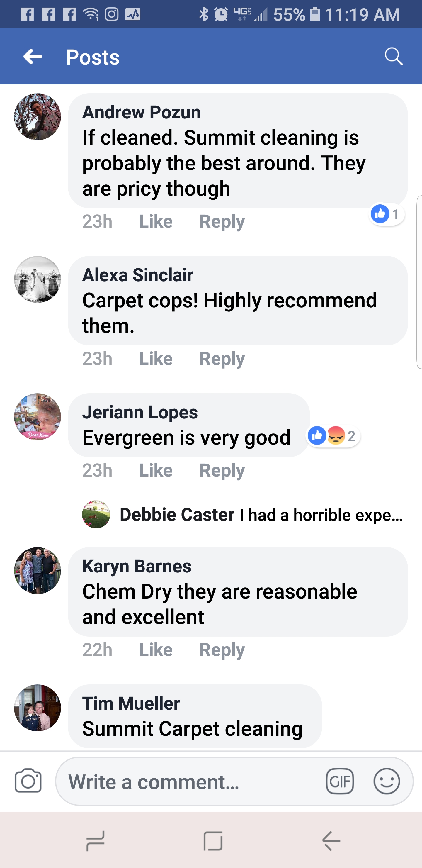The width and height of the screenshot is (422, 868).
Task: Tap the Android recent apps button
Action: 95,841
